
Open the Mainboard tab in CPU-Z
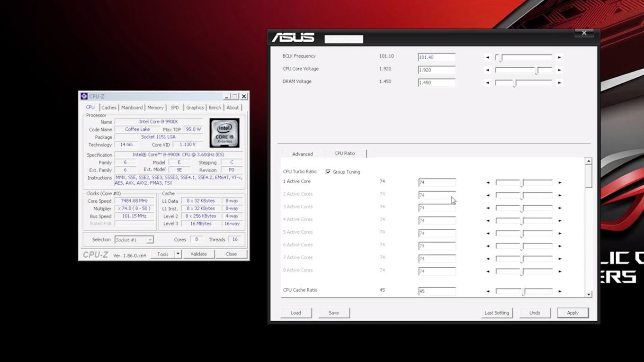(132, 108)
